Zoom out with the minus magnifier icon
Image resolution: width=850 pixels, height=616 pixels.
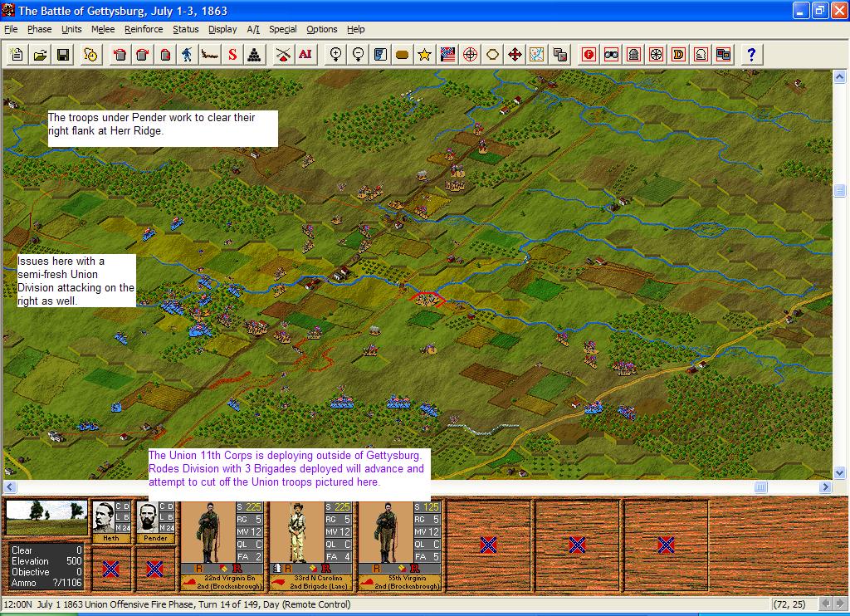pyautogui.click(x=359, y=55)
